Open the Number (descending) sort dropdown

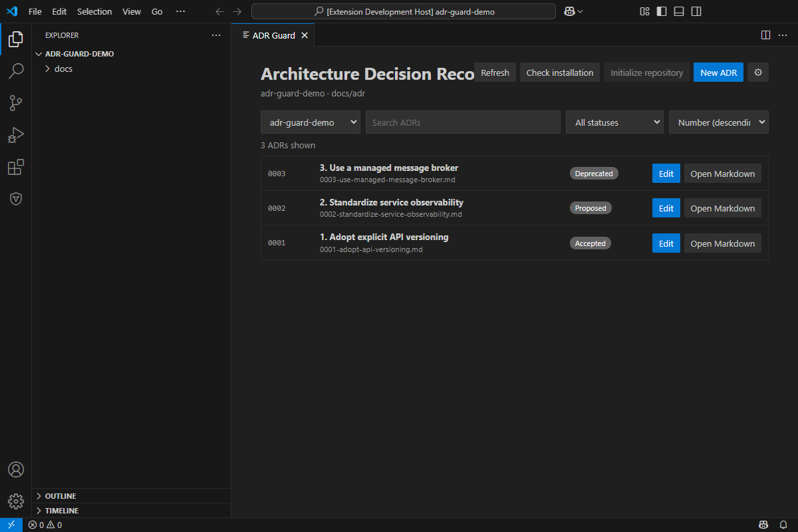719,122
